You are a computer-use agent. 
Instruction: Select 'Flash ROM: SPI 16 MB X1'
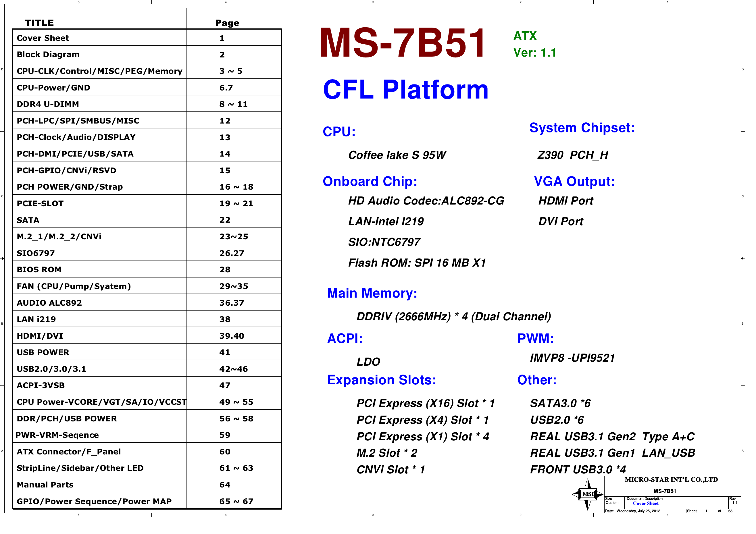point(417,263)
